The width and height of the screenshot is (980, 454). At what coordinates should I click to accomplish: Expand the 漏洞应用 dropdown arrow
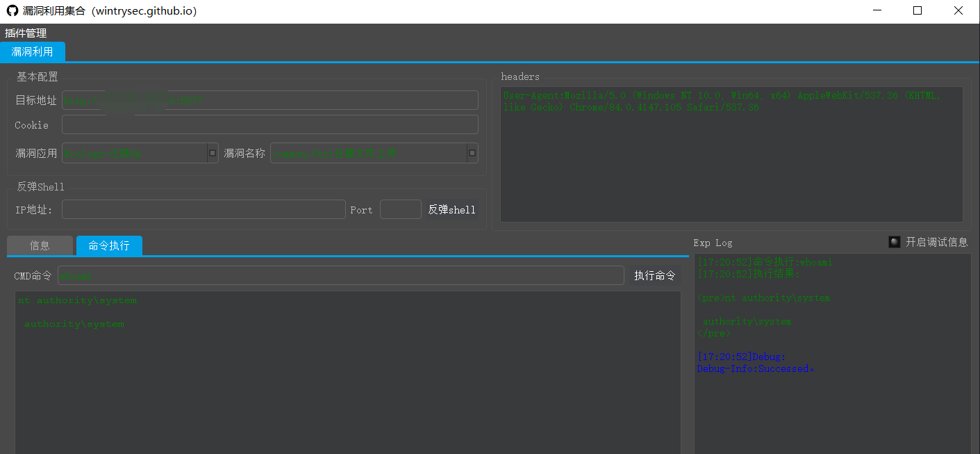click(213, 153)
